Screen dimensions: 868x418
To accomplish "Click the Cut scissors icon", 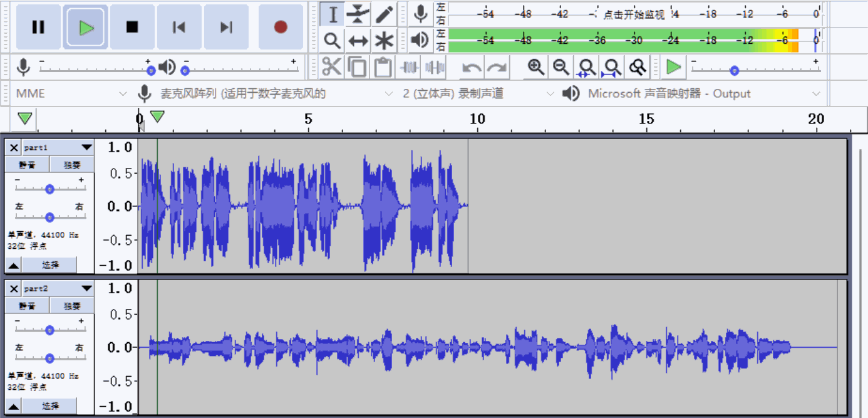I will (x=332, y=67).
